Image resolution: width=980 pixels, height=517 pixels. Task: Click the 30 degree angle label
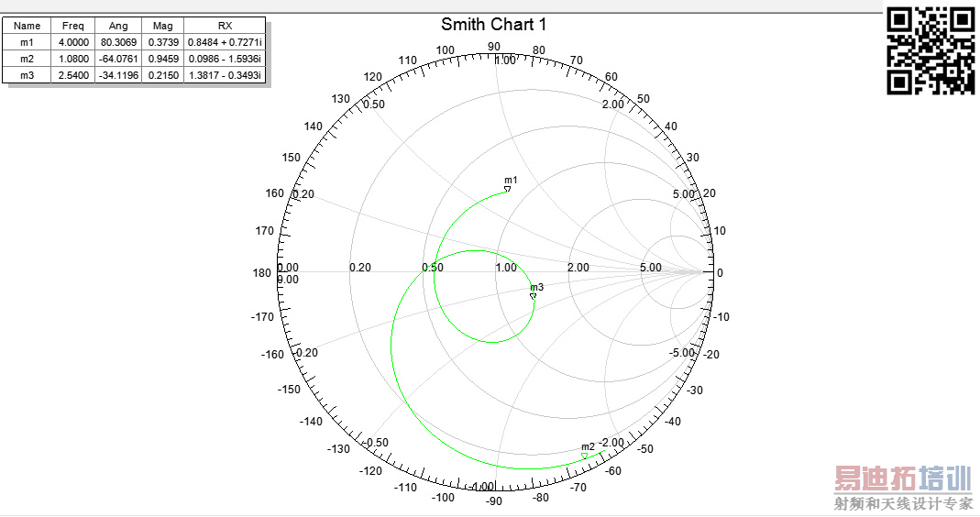click(692, 158)
